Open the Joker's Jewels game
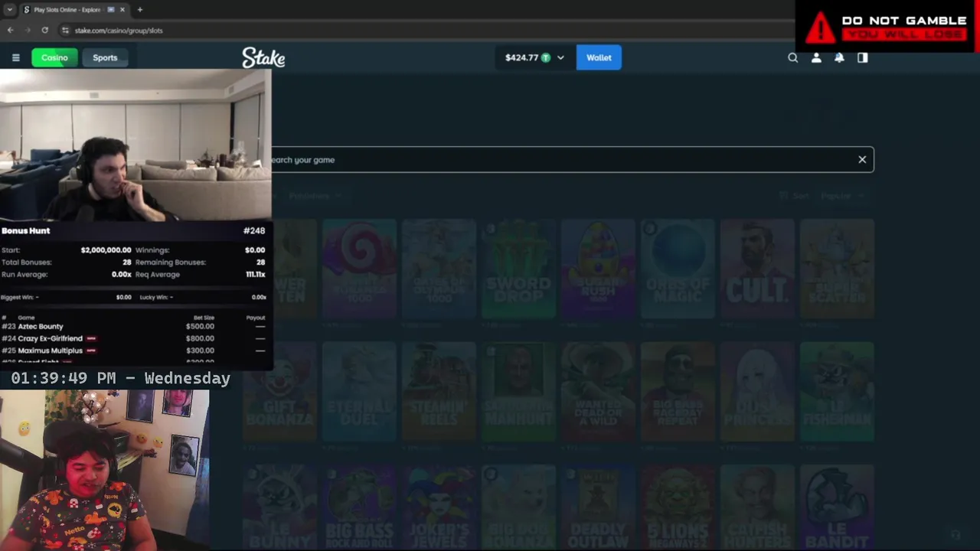The image size is (980, 551). click(439, 507)
